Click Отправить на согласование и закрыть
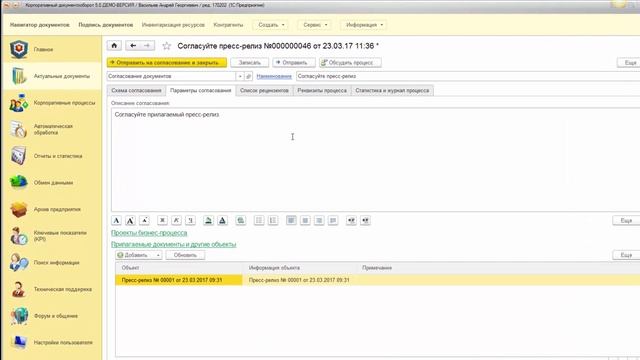640x360 pixels. point(167,63)
